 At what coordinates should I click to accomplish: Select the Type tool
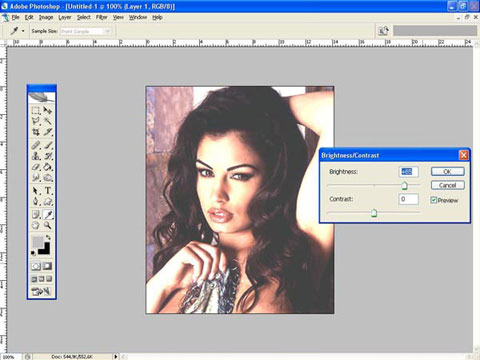click(x=48, y=191)
